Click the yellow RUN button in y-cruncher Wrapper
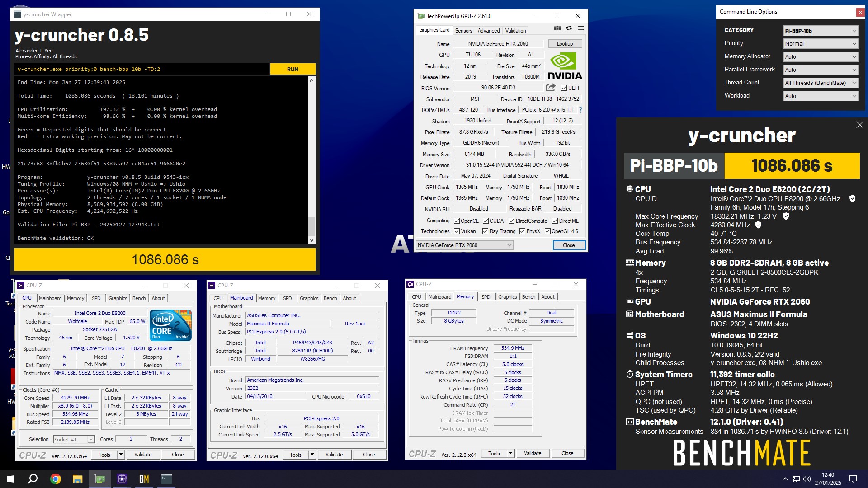Screen dimensions: 868x488 pyautogui.click(x=292, y=69)
